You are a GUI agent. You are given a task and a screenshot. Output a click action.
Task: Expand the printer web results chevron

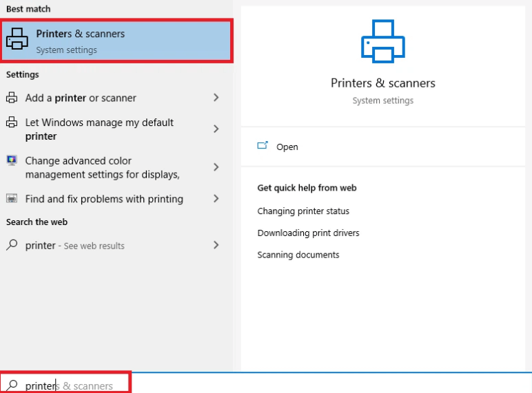[216, 245]
